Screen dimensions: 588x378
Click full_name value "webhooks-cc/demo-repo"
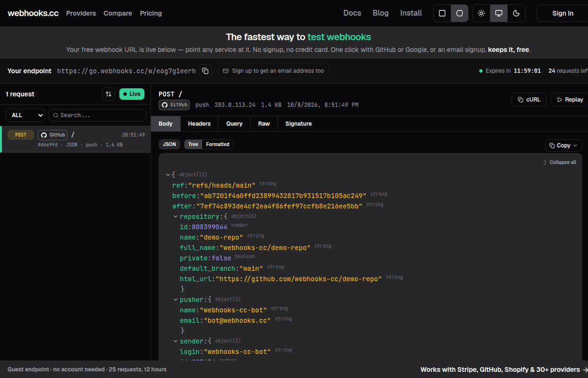(x=265, y=248)
